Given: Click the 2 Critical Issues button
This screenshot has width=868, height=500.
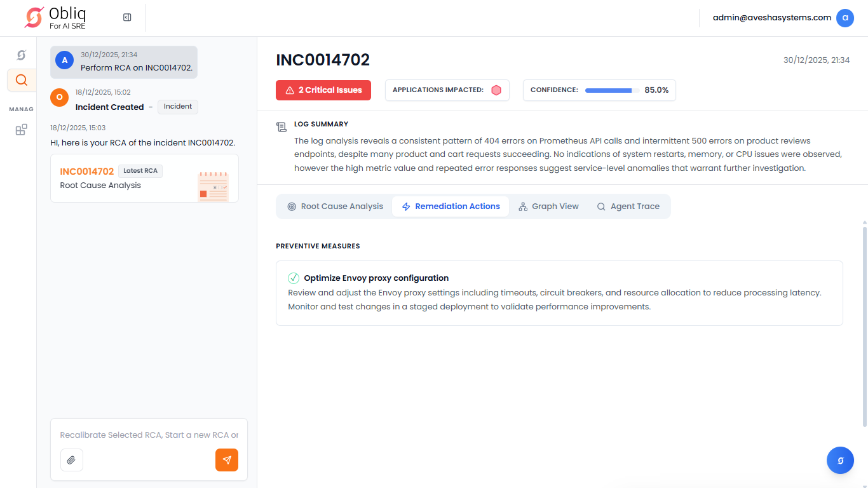Looking at the screenshot, I should click(x=323, y=90).
